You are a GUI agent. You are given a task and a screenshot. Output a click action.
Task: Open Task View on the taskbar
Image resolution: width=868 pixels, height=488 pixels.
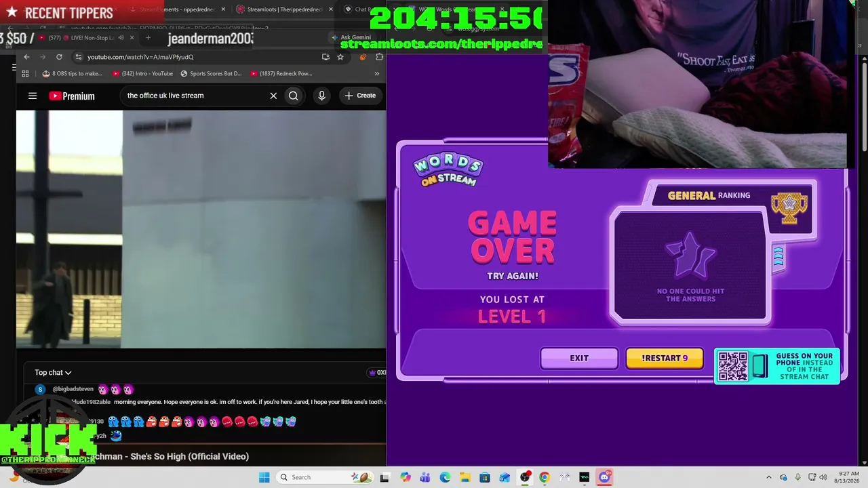(384, 477)
